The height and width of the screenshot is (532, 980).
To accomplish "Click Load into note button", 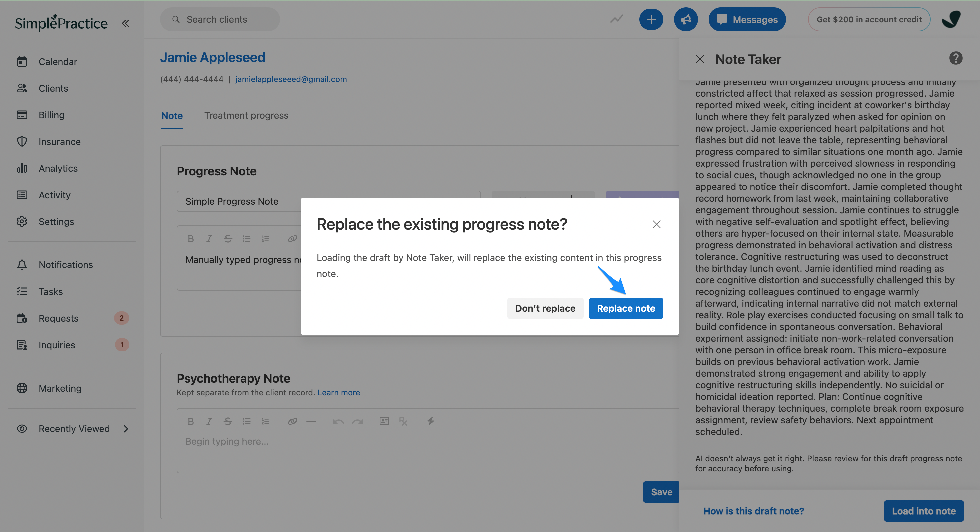I will pyautogui.click(x=923, y=511).
